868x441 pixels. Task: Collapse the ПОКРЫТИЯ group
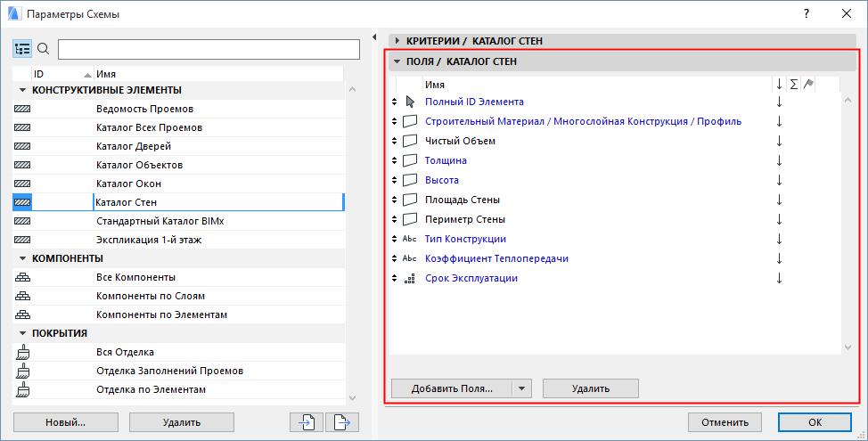(x=22, y=334)
